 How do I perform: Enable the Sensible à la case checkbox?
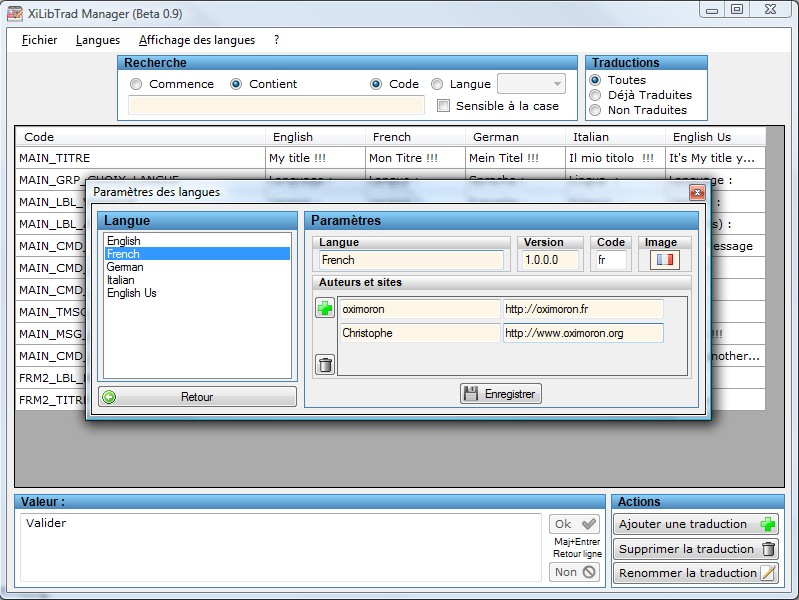pyautogui.click(x=444, y=106)
